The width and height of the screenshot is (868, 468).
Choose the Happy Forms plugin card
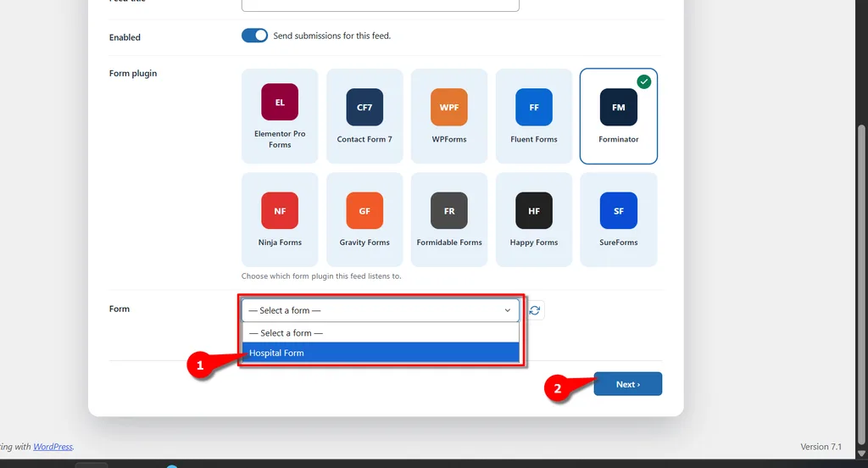[534, 220]
